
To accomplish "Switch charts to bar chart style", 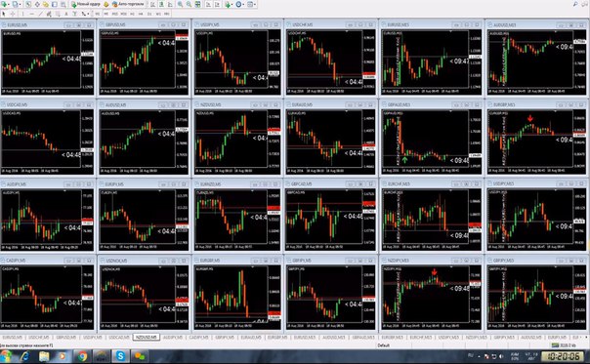I will pyautogui.click(x=152, y=5).
